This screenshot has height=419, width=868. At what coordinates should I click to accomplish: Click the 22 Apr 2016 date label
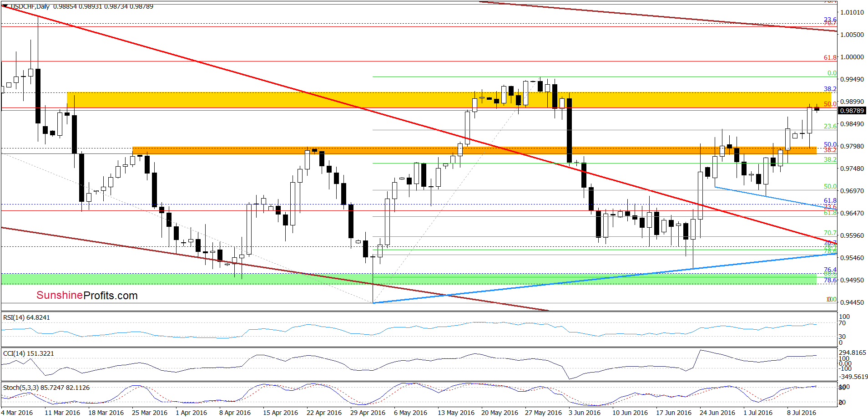pos(324,413)
